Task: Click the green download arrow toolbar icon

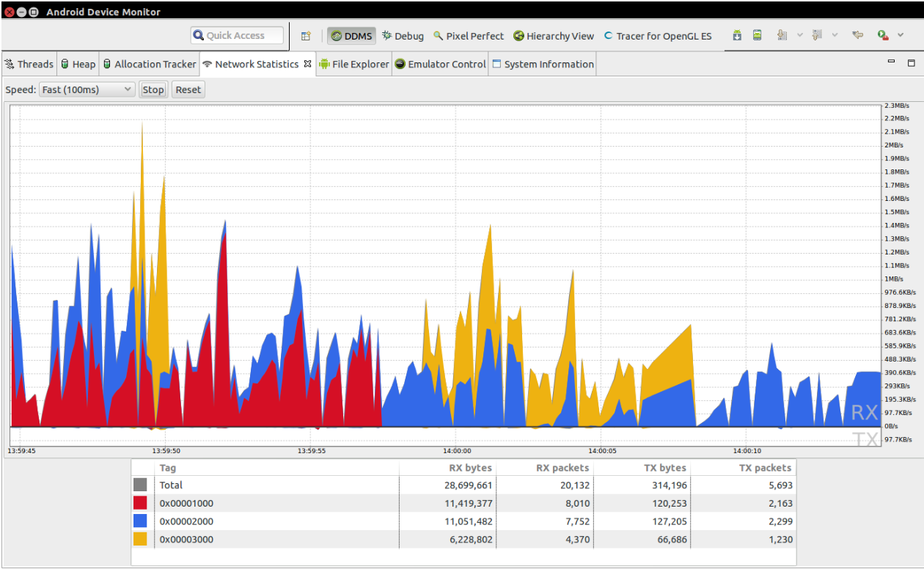Action: click(738, 35)
